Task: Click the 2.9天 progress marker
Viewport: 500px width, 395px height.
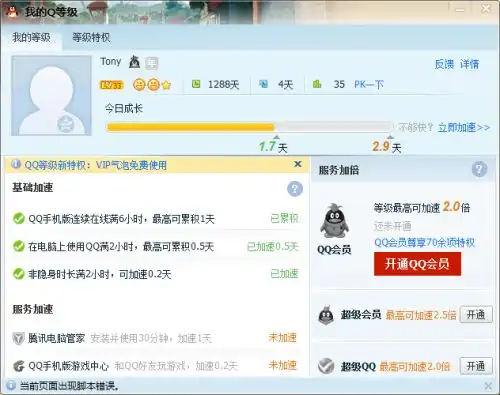Action: [x=387, y=146]
